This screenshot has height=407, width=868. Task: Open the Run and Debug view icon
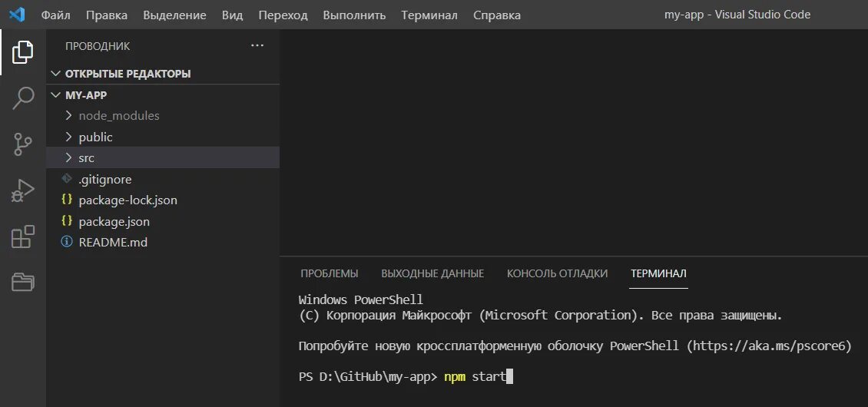click(x=23, y=191)
